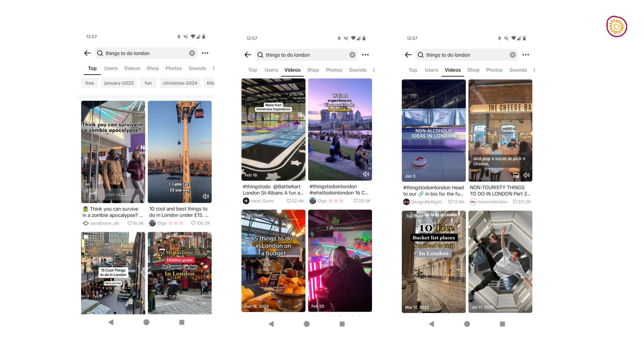Unmute the cable cars video
Image resolution: width=644 pixels, height=362 pixels.
click(206, 196)
